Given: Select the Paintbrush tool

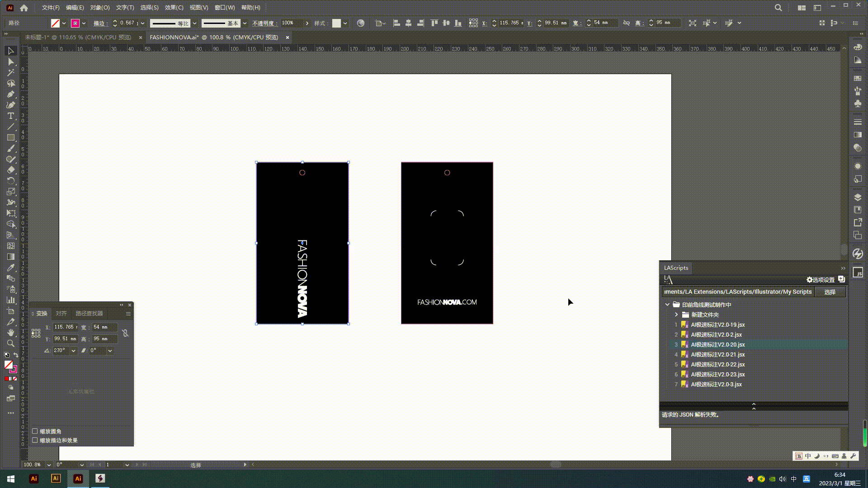Looking at the screenshot, I should click(11, 149).
